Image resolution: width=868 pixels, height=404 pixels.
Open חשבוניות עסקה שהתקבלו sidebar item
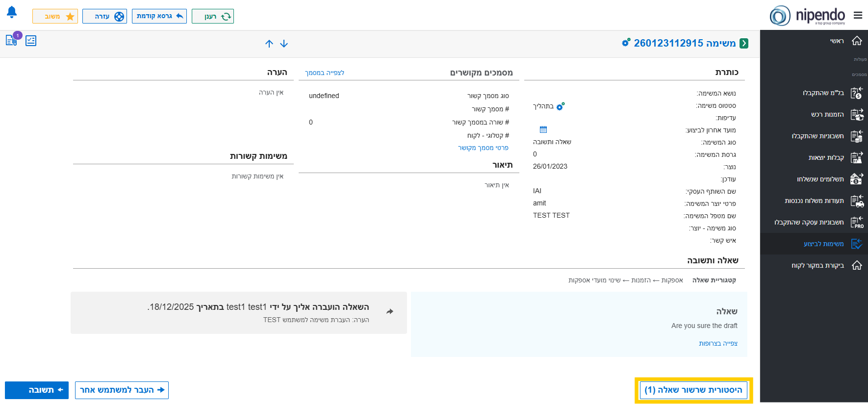814,222
